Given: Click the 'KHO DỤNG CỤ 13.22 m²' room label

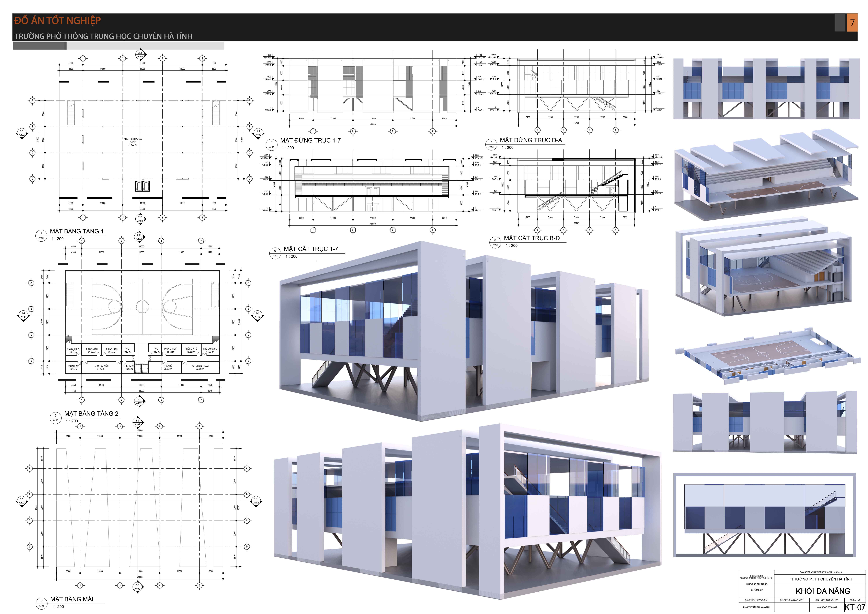Looking at the screenshot, I should click(x=73, y=351).
